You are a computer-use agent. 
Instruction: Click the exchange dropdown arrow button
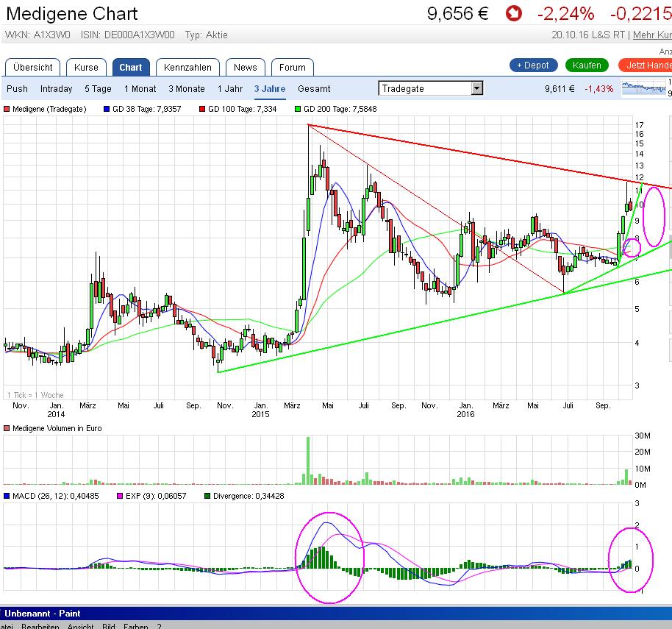point(476,88)
